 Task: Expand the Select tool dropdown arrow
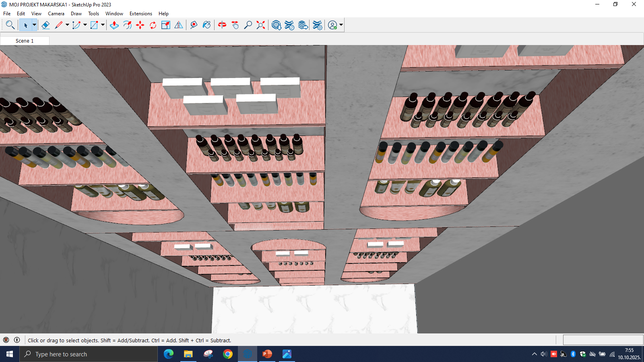click(x=34, y=25)
